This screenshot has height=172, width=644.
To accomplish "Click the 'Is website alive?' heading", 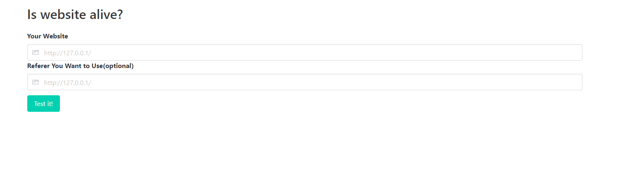I will (x=75, y=14).
